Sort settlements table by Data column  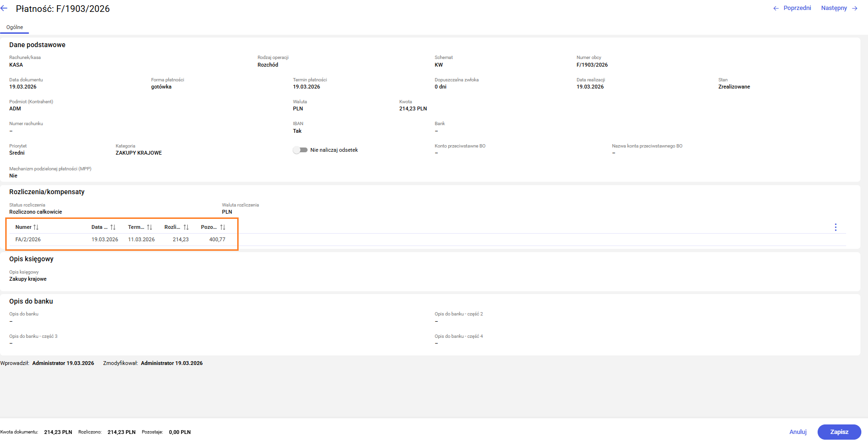point(113,227)
